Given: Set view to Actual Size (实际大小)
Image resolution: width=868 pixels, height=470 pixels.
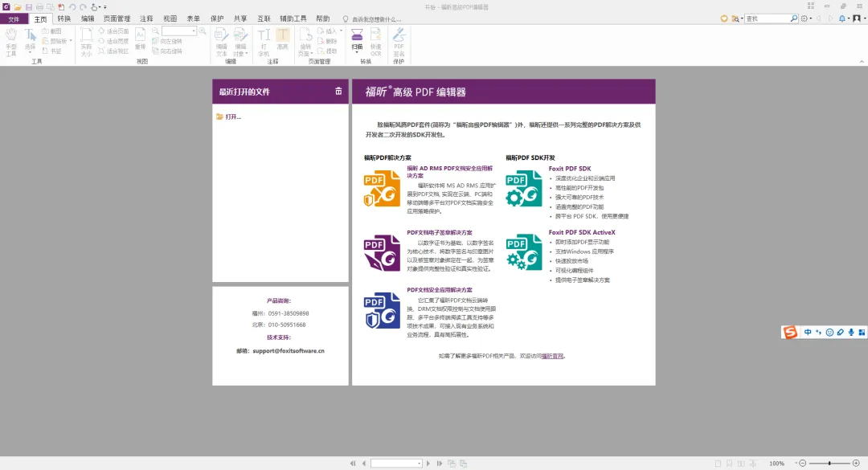Looking at the screenshot, I should [86, 42].
